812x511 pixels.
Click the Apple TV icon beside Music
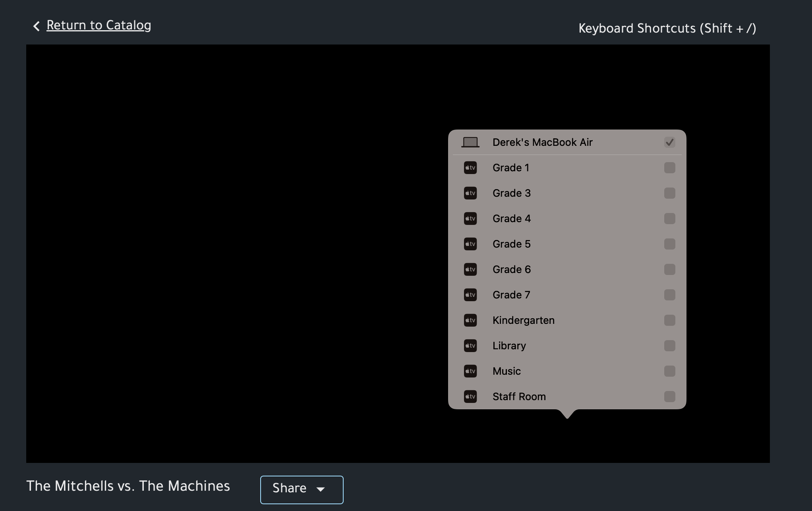[470, 371]
